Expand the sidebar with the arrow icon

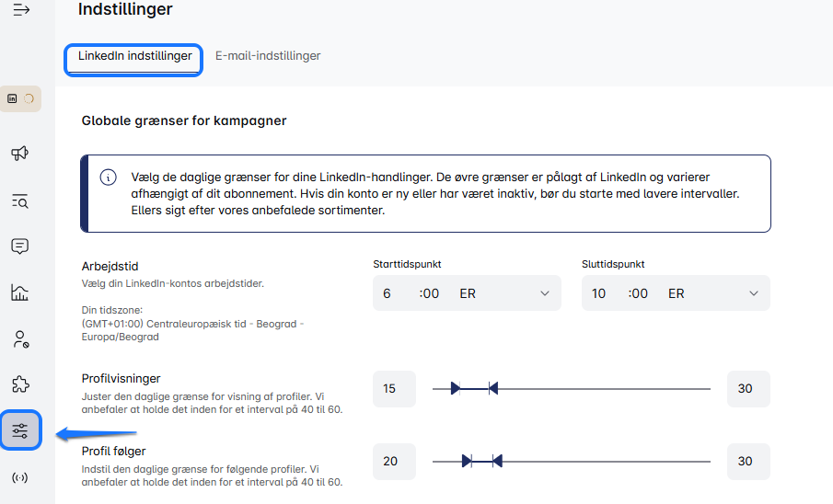point(20,10)
